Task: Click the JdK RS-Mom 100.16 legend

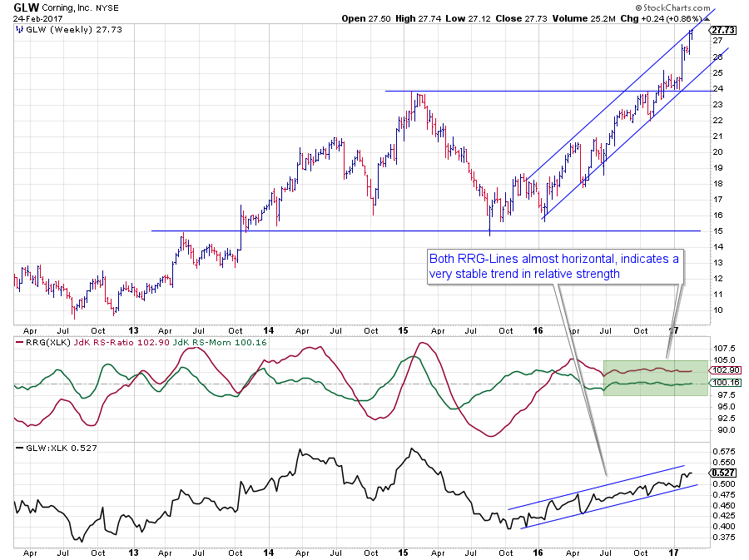Action: pyautogui.click(x=220, y=342)
